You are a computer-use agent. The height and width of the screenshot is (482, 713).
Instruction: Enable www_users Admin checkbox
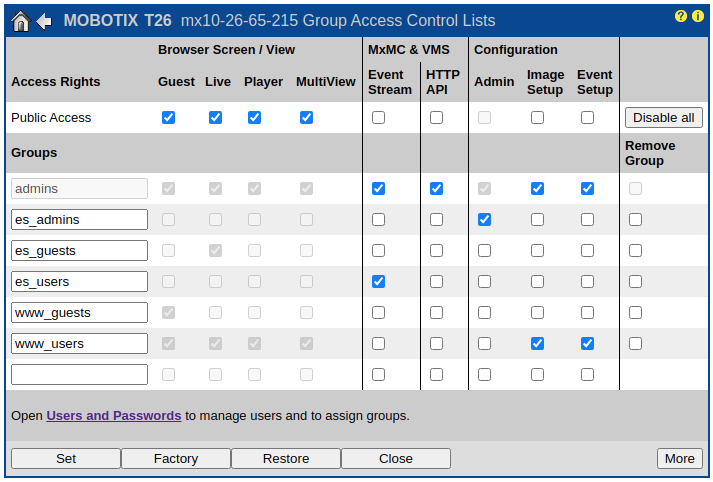point(485,343)
